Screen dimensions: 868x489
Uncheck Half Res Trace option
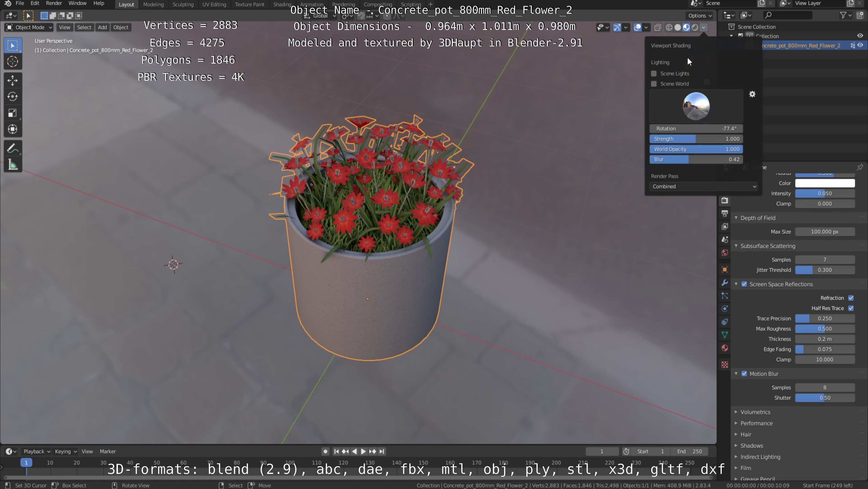(851, 308)
